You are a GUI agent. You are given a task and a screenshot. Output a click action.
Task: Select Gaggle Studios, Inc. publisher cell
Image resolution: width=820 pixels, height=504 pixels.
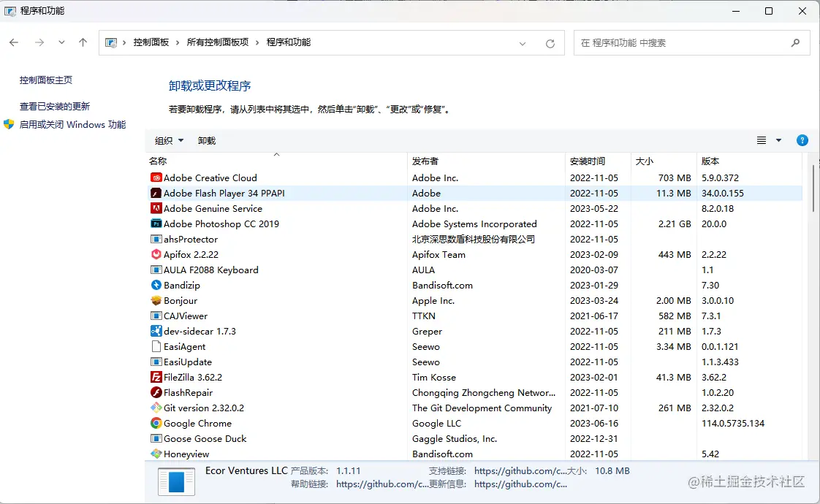coord(455,439)
